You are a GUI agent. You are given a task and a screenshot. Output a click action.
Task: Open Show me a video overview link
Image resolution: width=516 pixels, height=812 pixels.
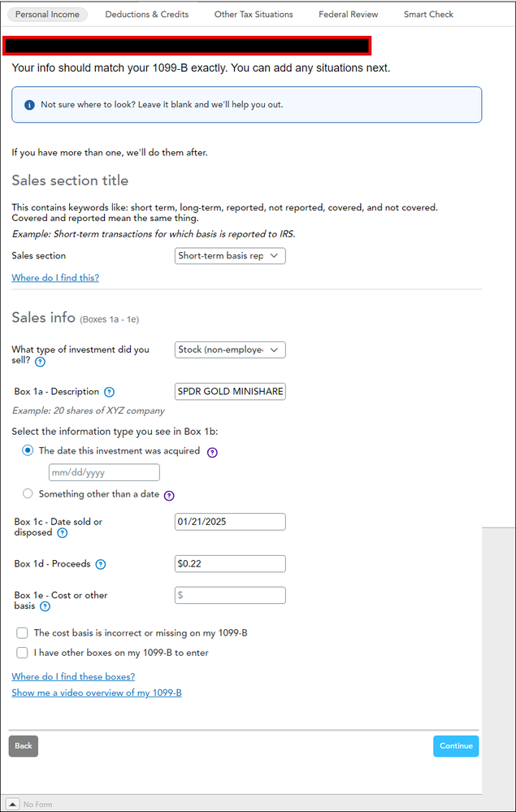pos(97,693)
